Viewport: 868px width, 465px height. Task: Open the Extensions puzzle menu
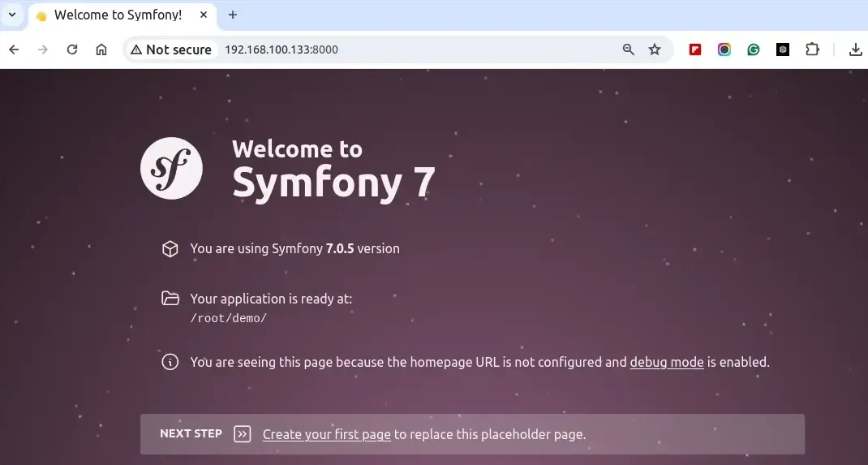coord(812,50)
